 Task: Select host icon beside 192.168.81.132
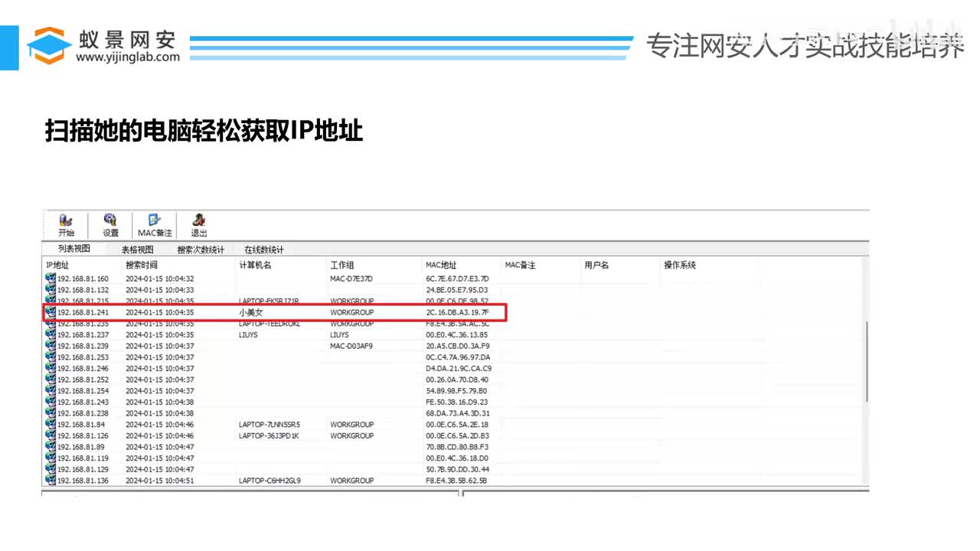click(x=51, y=290)
